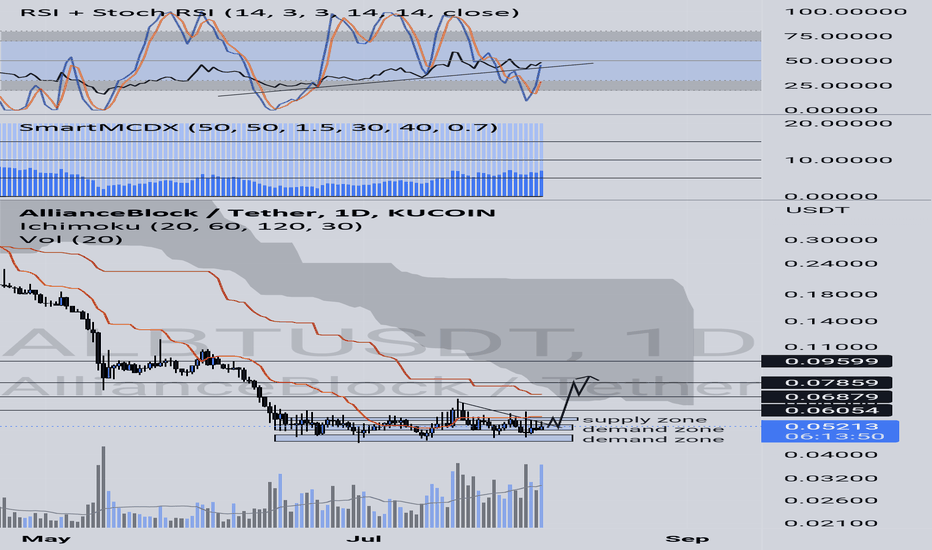Click the 50.00000 RSI scale value
Screen dimensions: 932x550
(838, 61)
